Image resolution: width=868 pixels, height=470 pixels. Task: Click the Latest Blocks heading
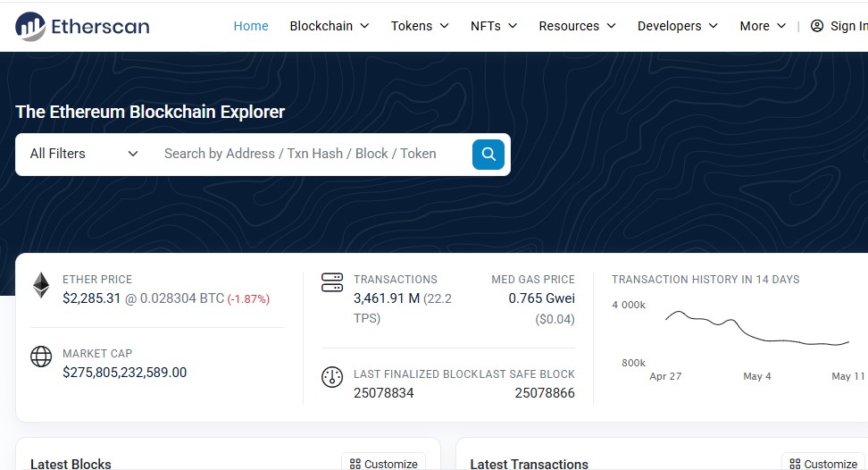click(71, 464)
